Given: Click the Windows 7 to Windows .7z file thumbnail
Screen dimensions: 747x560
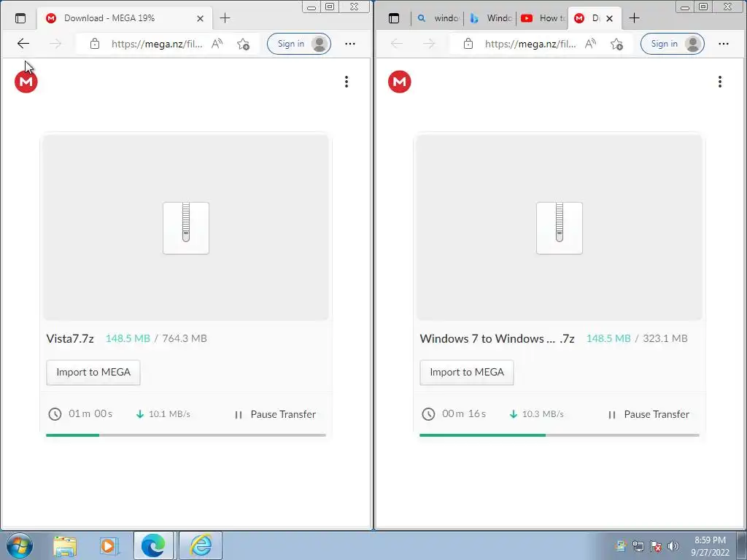Looking at the screenshot, I should tap(560, 227).
